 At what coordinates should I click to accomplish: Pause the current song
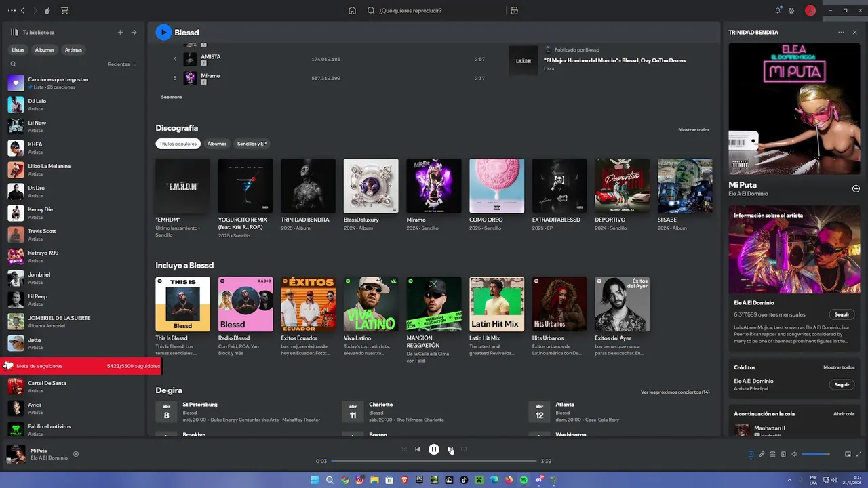(x=434, y=449)
